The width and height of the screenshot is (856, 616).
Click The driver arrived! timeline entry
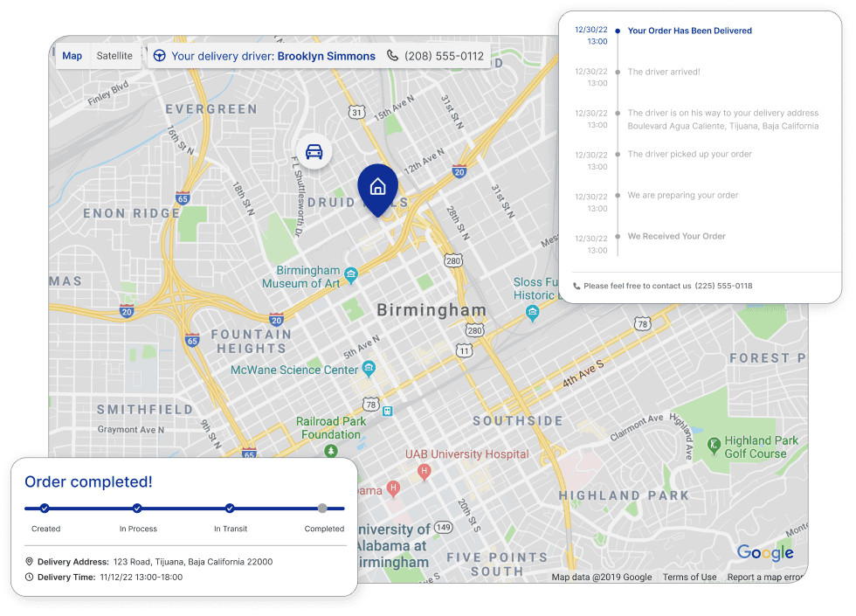tap(664, 72)
